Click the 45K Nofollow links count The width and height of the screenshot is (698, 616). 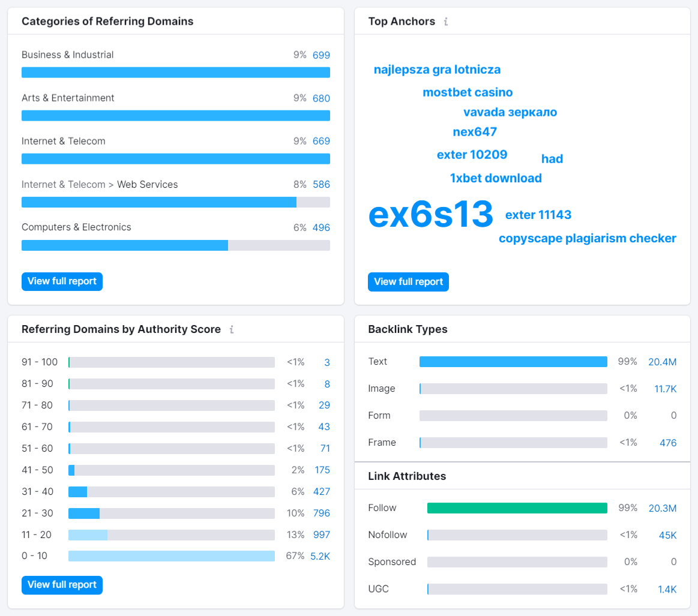[x=665, y=534]
